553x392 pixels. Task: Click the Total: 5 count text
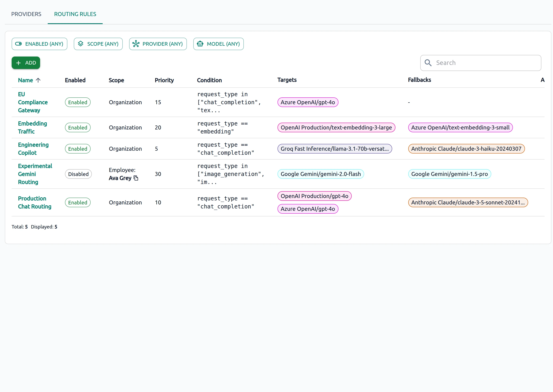point(20,227)
